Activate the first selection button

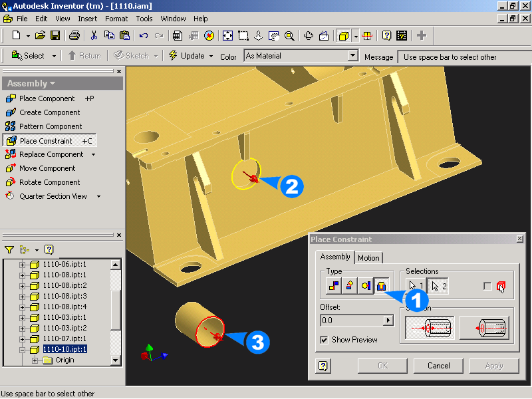pyautogui.click(x=416, y=287)
